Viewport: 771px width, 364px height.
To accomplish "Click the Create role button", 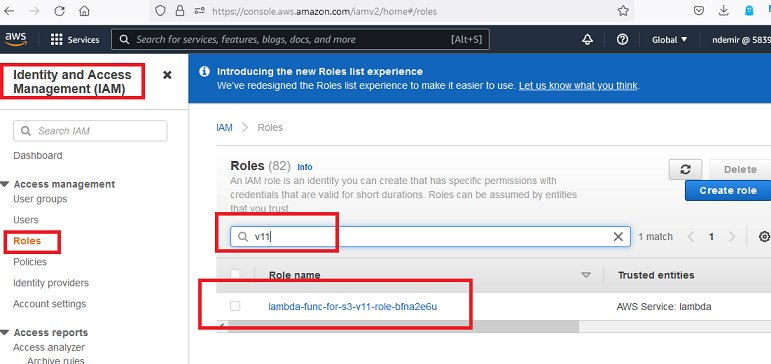I will point(728,191).
